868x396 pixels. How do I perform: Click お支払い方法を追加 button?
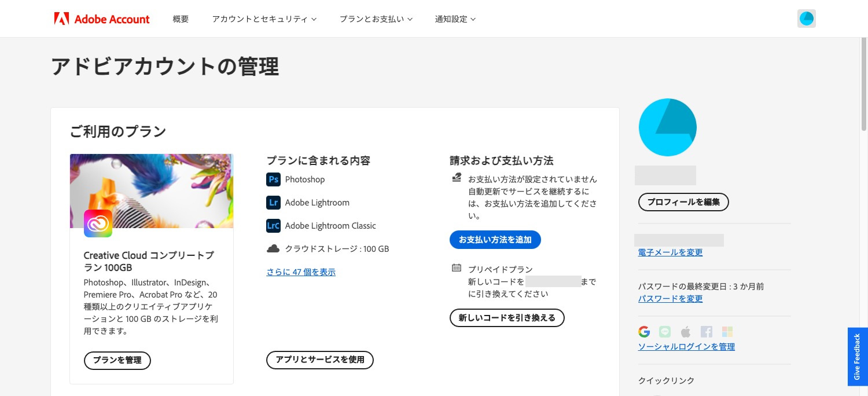(495, 240)
